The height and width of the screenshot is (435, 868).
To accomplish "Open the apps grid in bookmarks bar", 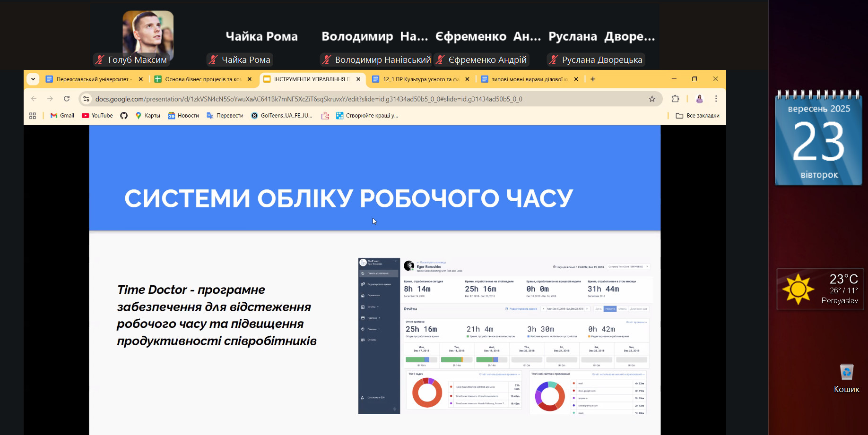I will pyautogui.click(x=33, y=116).
